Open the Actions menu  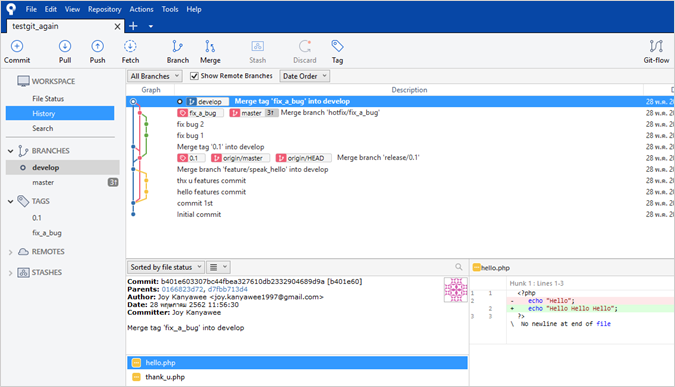click(141, 9)
